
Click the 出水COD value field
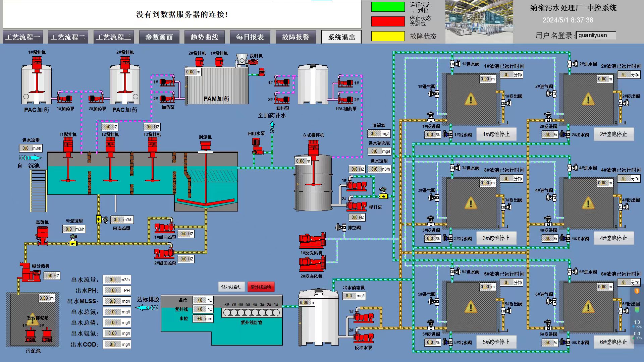click(x=117, y=344)
